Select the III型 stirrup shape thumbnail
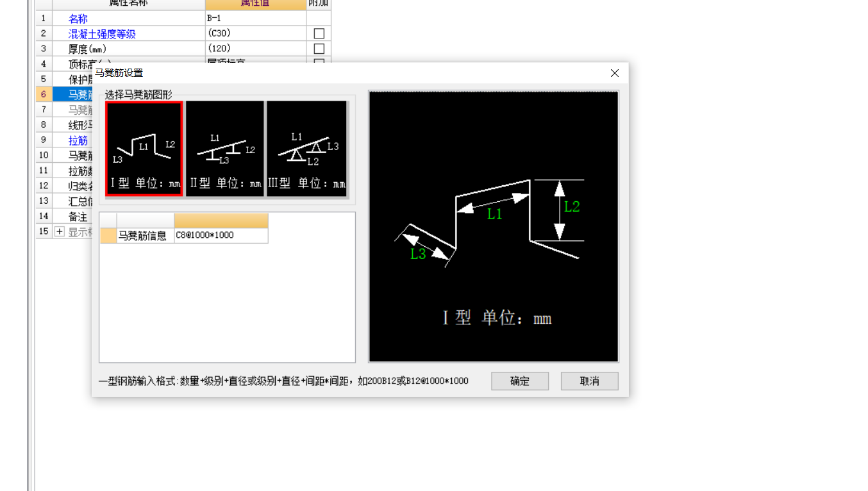 [x=306, y=149]
